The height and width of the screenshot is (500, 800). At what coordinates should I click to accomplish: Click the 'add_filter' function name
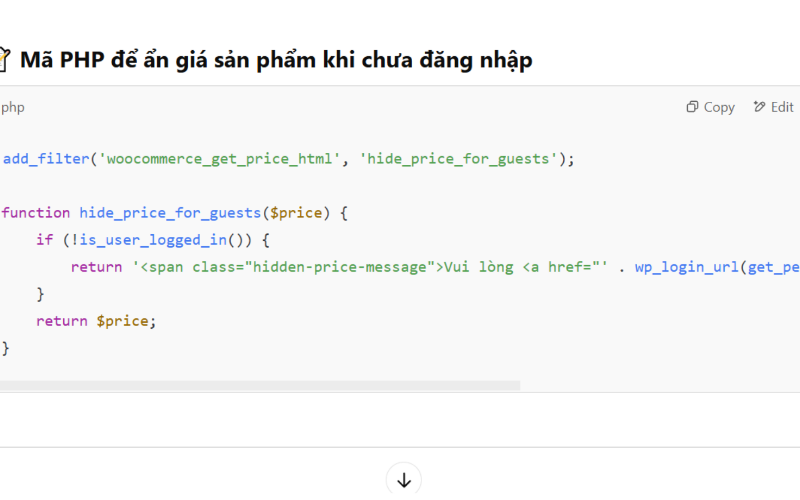(46, 159)
